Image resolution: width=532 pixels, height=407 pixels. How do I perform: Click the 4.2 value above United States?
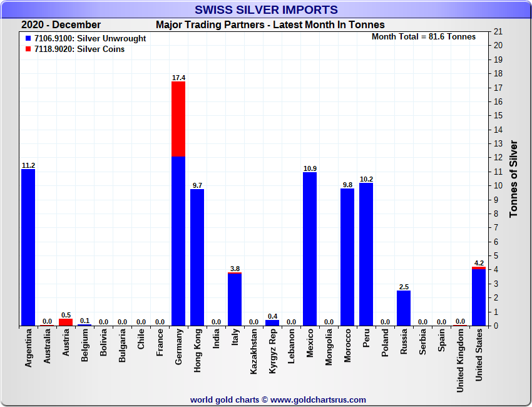479,263
